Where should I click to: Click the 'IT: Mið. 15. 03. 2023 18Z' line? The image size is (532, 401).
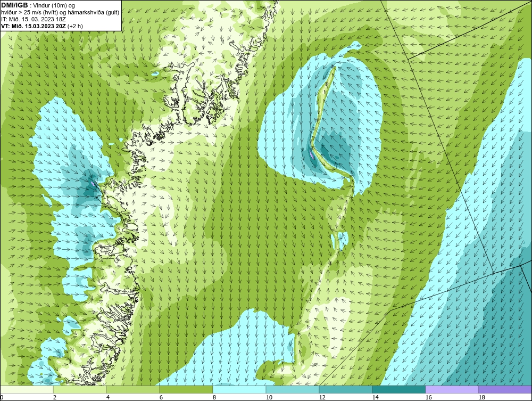(34, 19)
